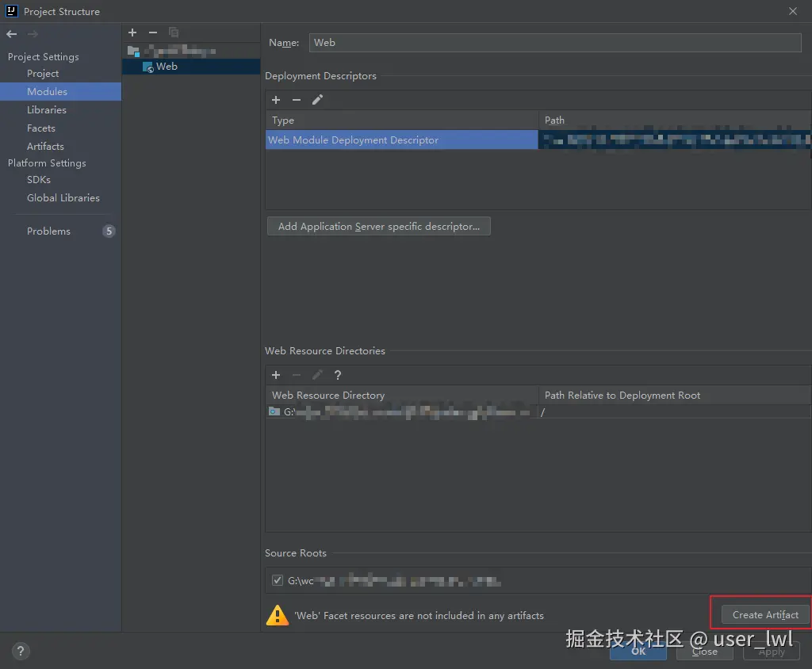Click the Close button
The image size is (812, 669).
pos(705,651)
